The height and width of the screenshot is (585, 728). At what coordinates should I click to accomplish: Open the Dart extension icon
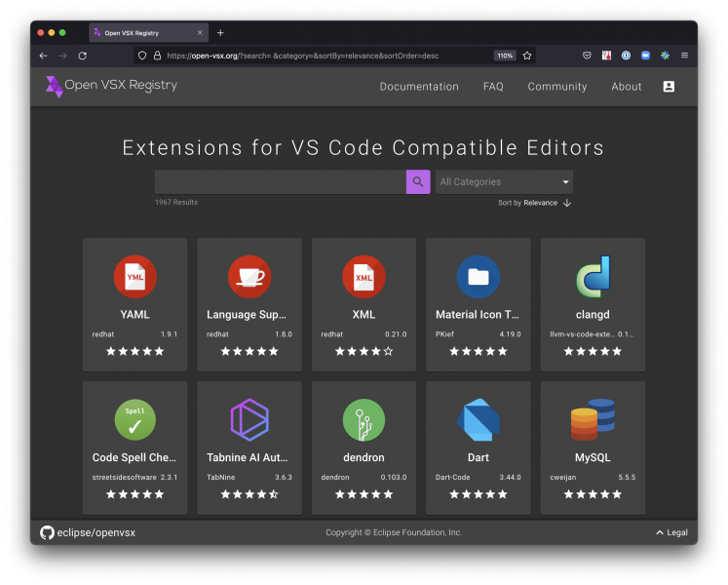point(479,419)
